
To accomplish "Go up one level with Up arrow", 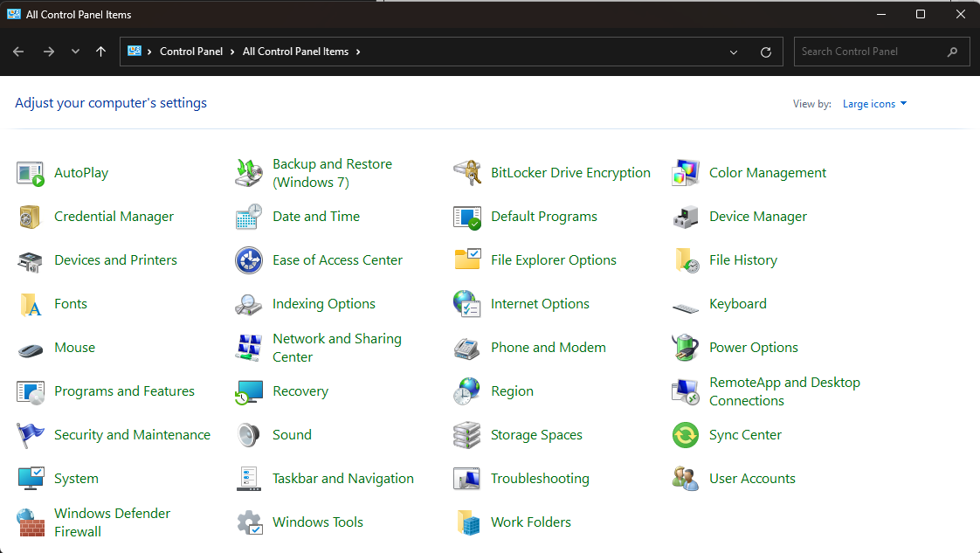I will [x=100, y=52].
